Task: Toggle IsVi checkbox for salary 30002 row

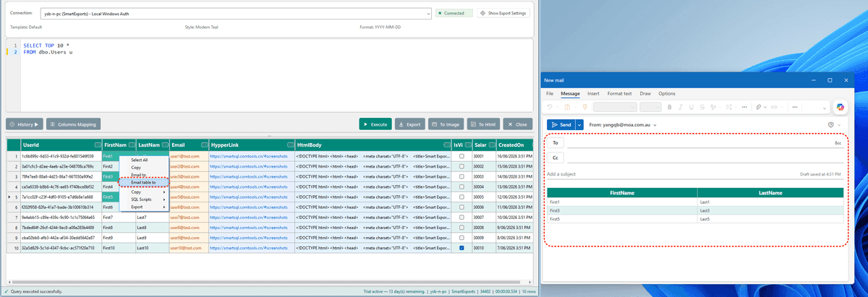Action: pyautogui.click(x=461, y=166)
